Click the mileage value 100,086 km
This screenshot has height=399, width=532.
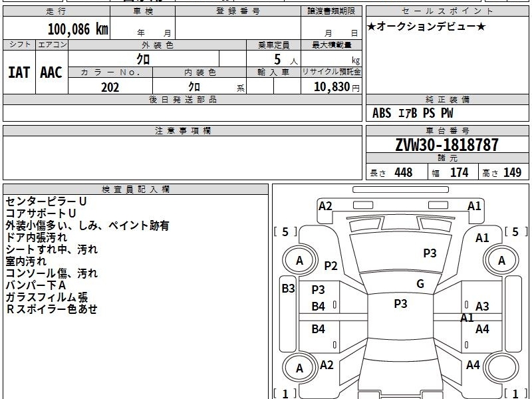[x=78, y=29]
